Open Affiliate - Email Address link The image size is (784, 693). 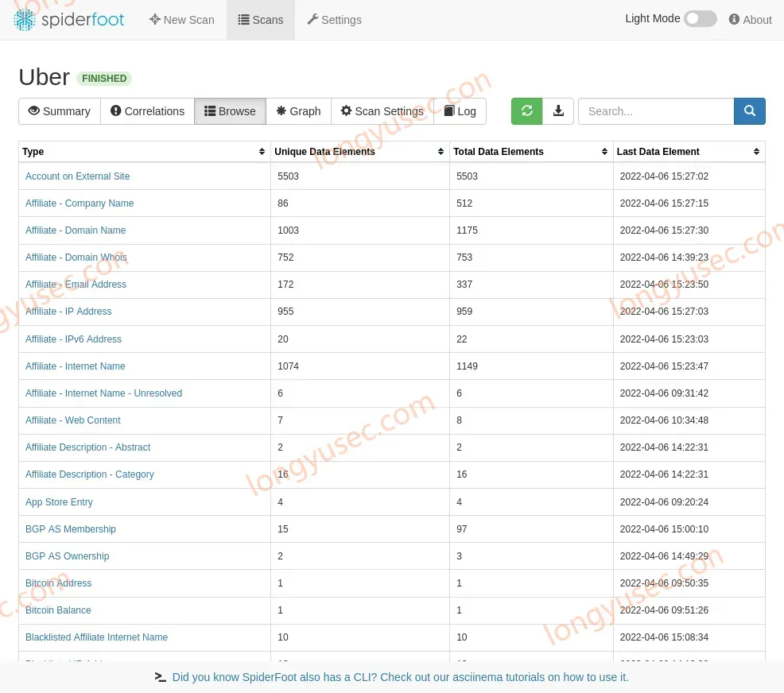[x=76, y=285]
